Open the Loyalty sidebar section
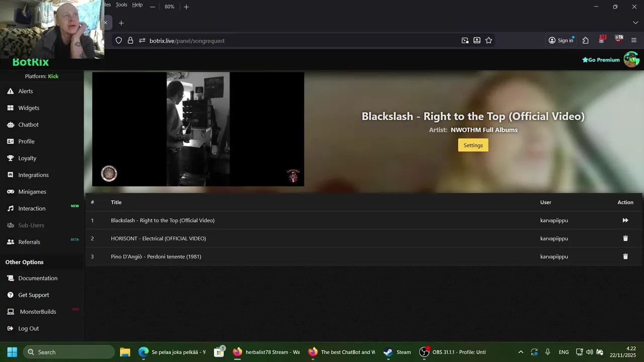This screenshot has height=362, width=644. (x=27, y=158)
